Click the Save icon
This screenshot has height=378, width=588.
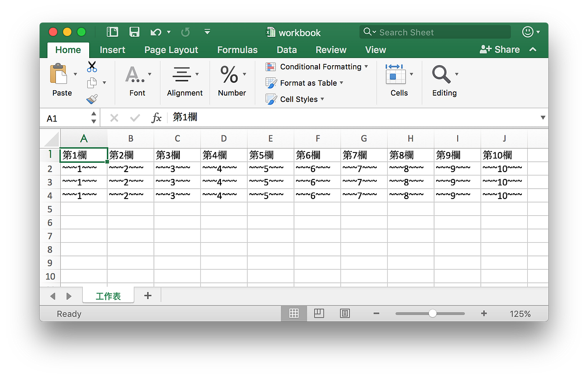(134, 31)
